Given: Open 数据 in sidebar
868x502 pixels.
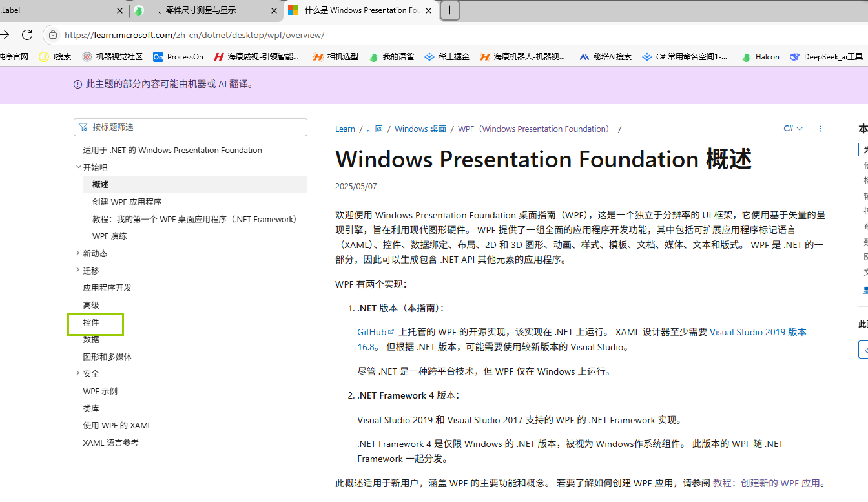Looking at the screenshot, I should pos(91,339).
